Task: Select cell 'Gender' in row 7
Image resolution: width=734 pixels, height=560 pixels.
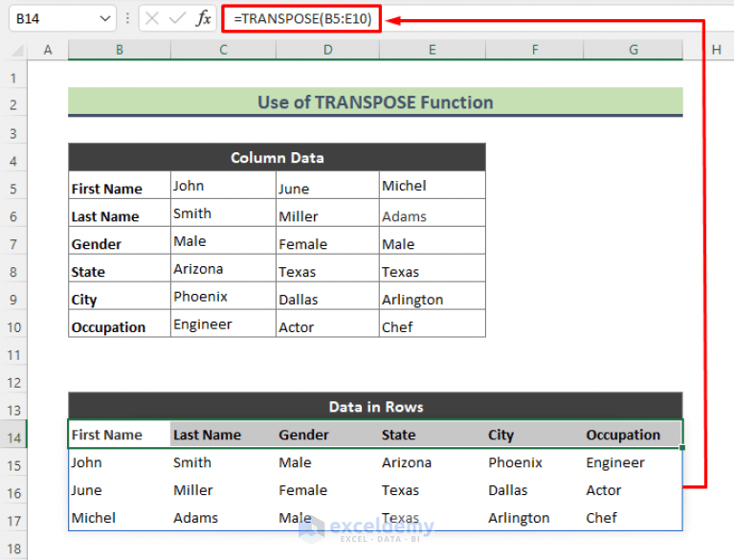Action: [x=120, y=240]
